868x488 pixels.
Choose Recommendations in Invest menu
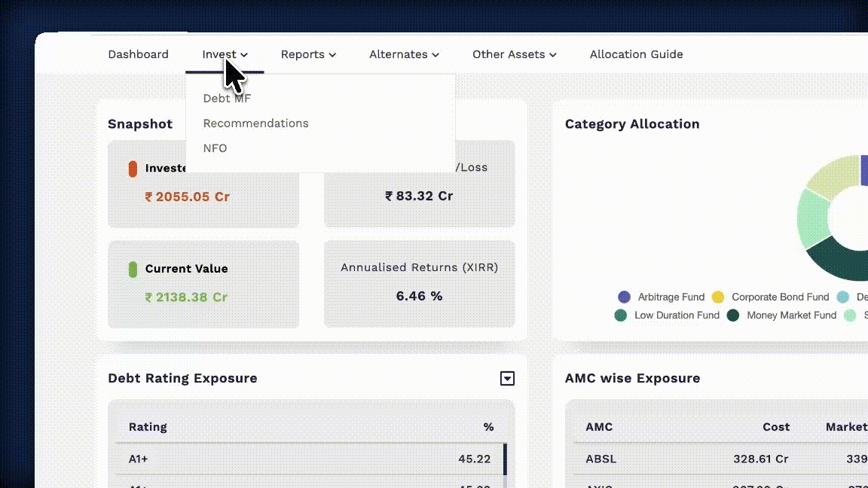[x=255, y=124]
